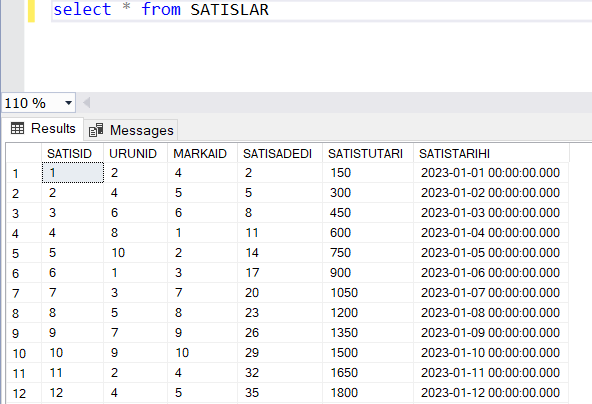Click the cell with SATISTUTARI value 1050
592x404 pixels.
(367, 293)
